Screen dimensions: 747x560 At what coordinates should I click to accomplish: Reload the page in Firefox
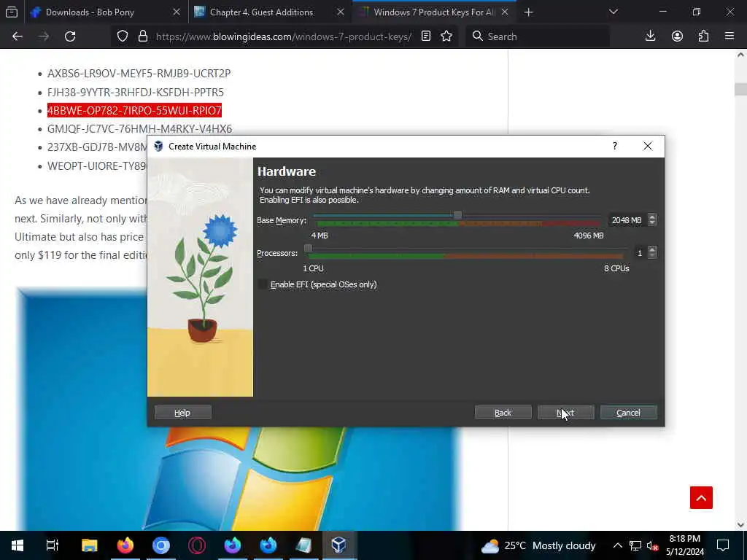(x=70, y=36)
